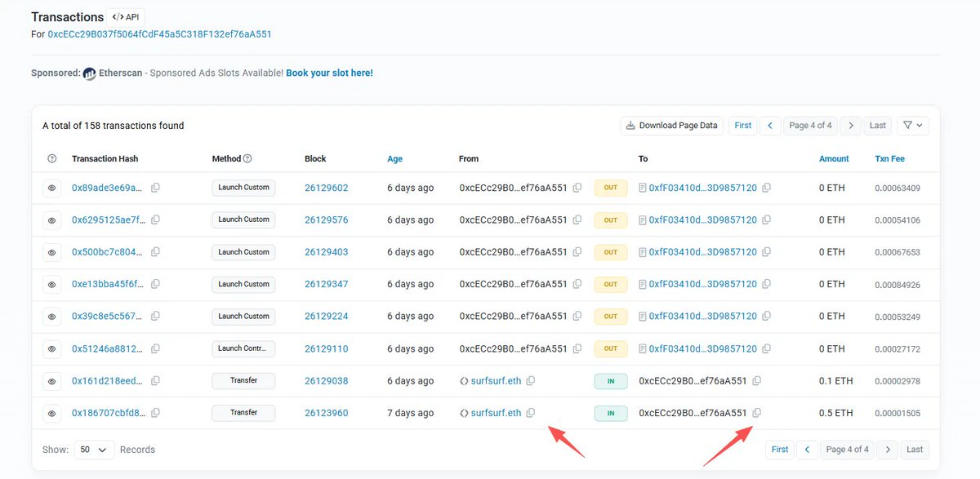Preview transaction 0x186707cbfd8 with eye icon
The height and width of the screenshot is (479, 980).
[51, 413]
